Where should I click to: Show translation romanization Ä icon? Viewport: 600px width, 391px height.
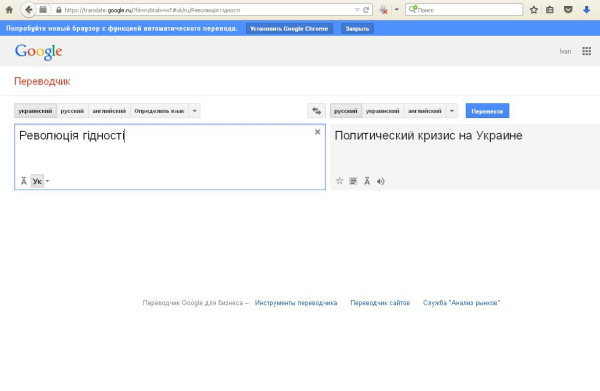click(x=367, y=181)
